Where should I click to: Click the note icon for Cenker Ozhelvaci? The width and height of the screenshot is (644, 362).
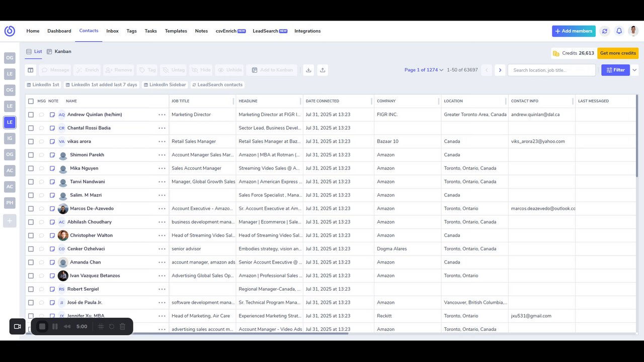pos(52,249)
